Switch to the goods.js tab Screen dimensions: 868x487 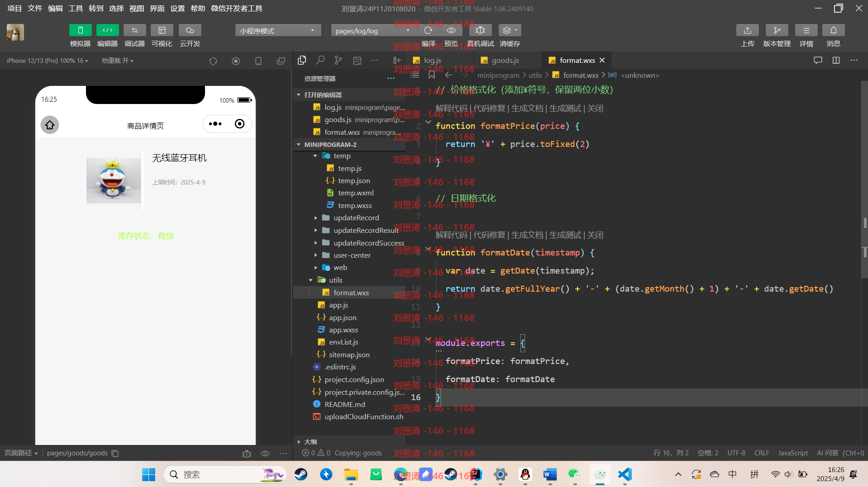click(505, 60)
